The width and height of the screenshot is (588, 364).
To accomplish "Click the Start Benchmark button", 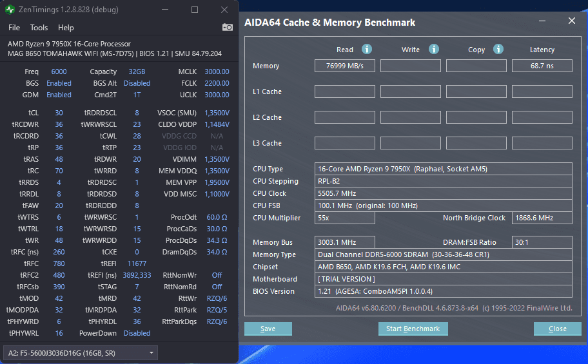I will coord(413,329).
